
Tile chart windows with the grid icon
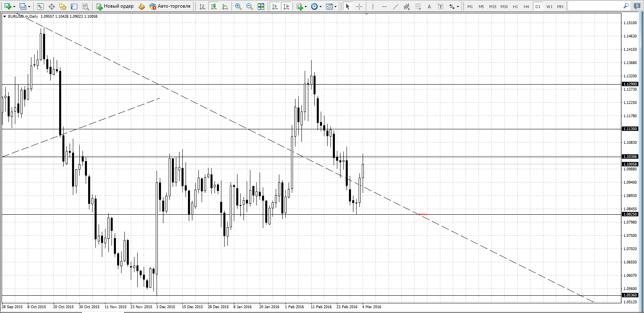click(x=261, y=6)
